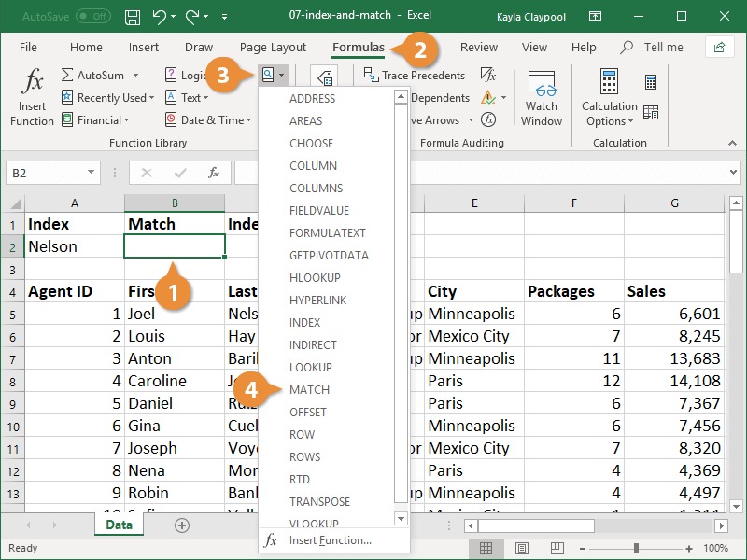
Task: Expand the AutoSum dropdown arrow
Action: [135, 75]
